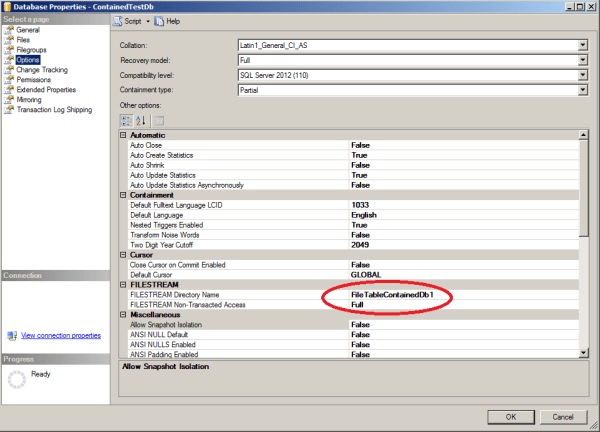Click the Options page icon
The width and height of the screenshot is (600, 432).
click(9, 60)
